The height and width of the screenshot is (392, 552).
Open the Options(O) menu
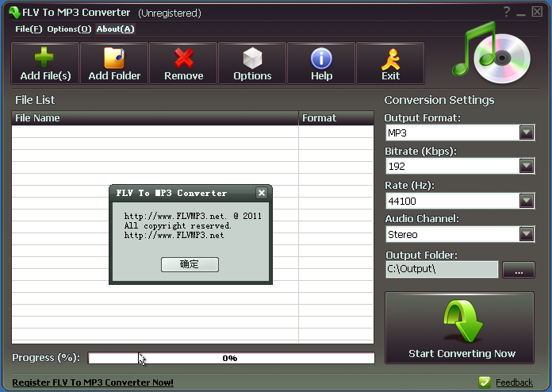pos(69,29)
